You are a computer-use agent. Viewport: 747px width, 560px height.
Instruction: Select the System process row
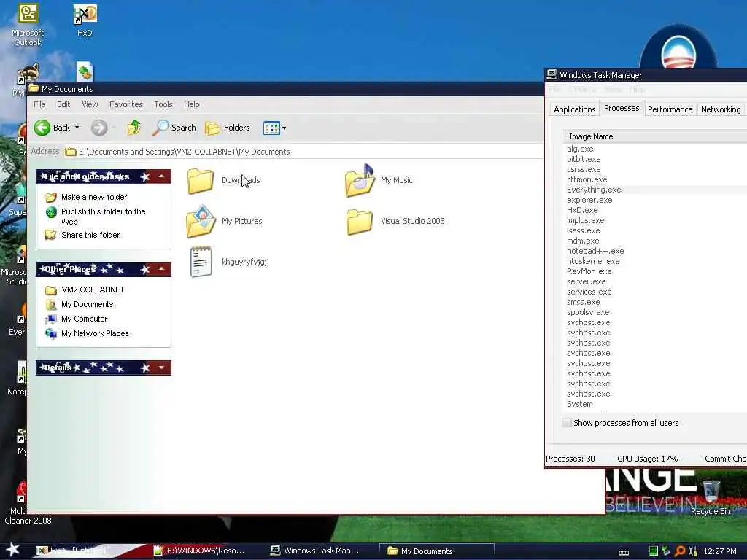tap(654, 404)
